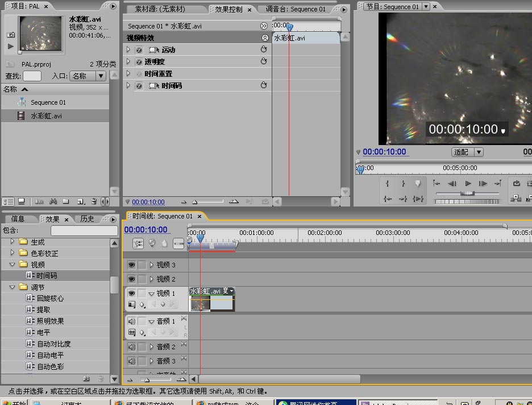Collapse the 视频特效 section chevron
This screenshot has height=405, width=532.
(x=265, y=38)
